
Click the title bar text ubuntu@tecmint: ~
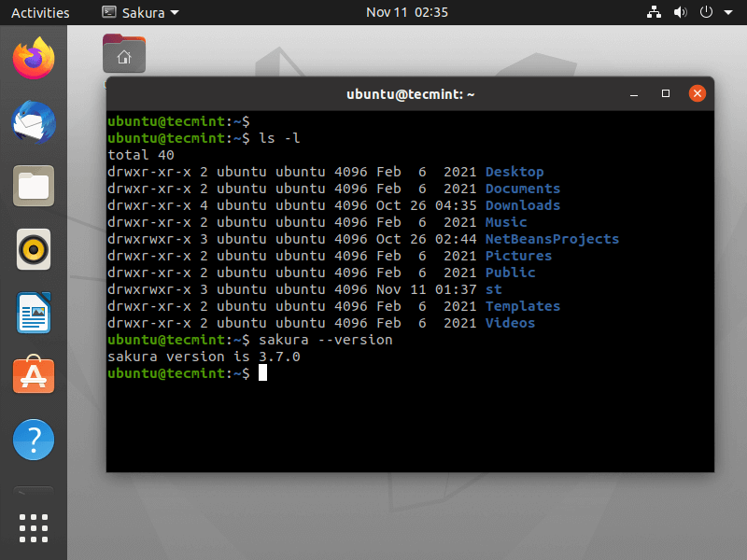pyautogui.click(x=410, y=94)
